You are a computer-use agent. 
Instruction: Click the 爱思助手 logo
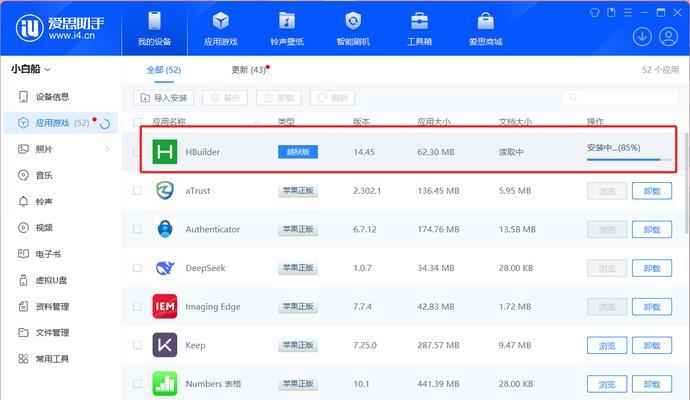tap(60, 28)
